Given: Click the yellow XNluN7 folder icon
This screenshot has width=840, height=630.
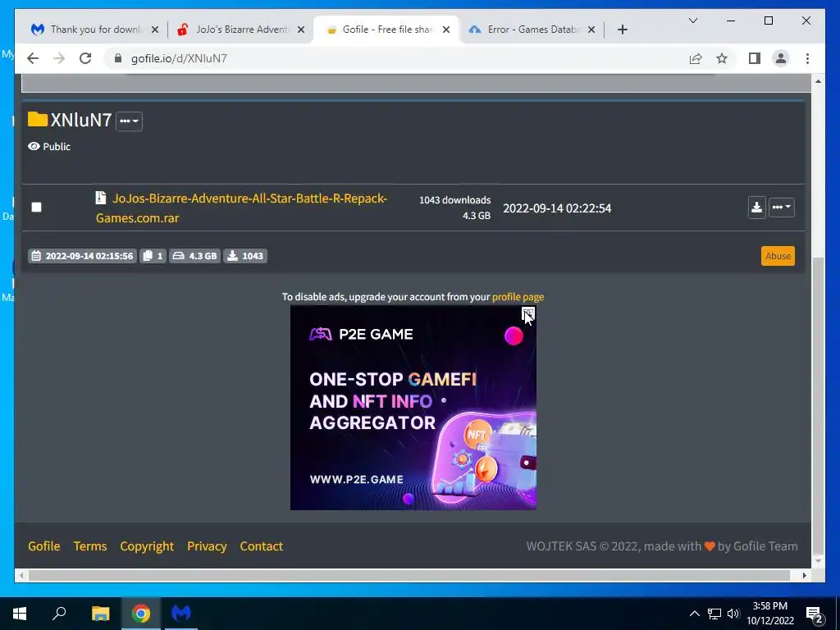Looking at the screenshot, I should pyautogui.click(x=38, y=119).
